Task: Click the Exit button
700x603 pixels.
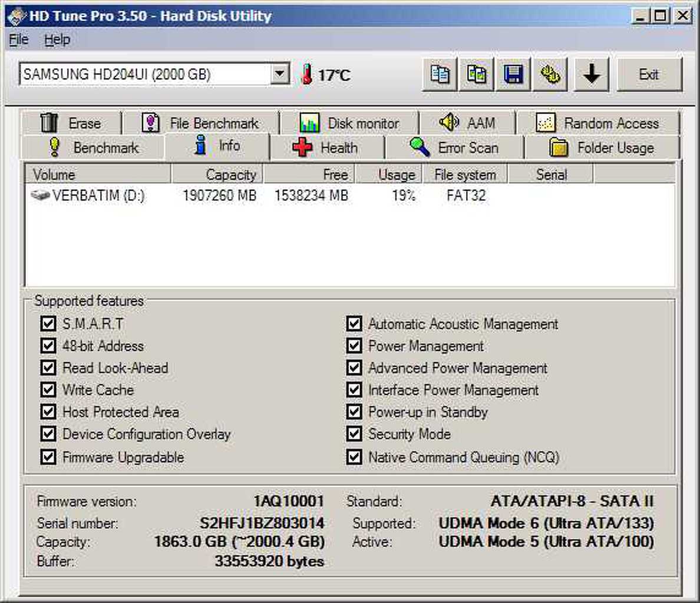Action: (x=649, y=74)
